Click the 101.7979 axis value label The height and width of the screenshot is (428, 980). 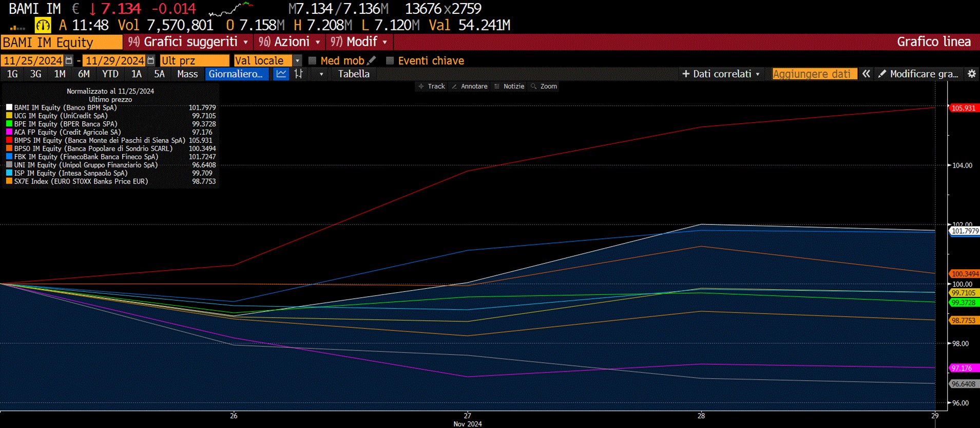(965, 231)
